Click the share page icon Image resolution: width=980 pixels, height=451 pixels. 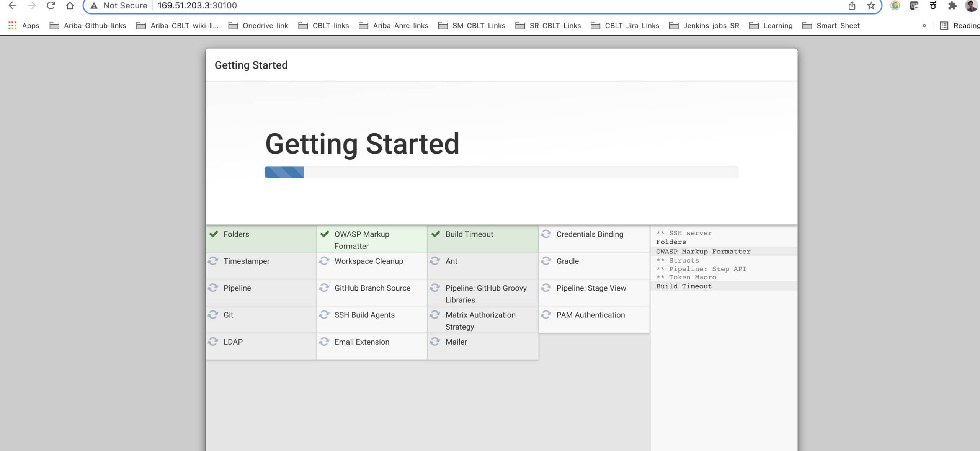pyautogui.click(x=852, y=5)
